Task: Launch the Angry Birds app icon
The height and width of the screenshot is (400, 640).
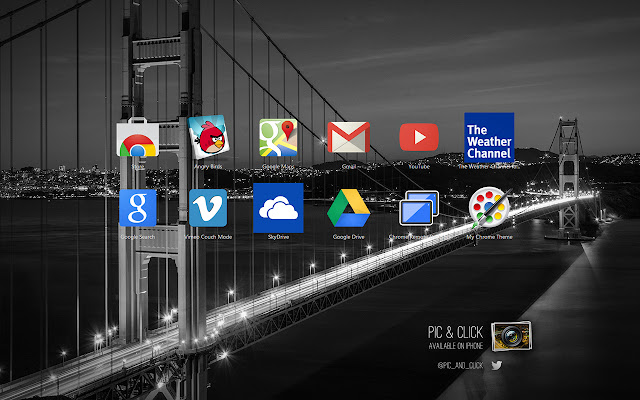Action: coord(208,137)
